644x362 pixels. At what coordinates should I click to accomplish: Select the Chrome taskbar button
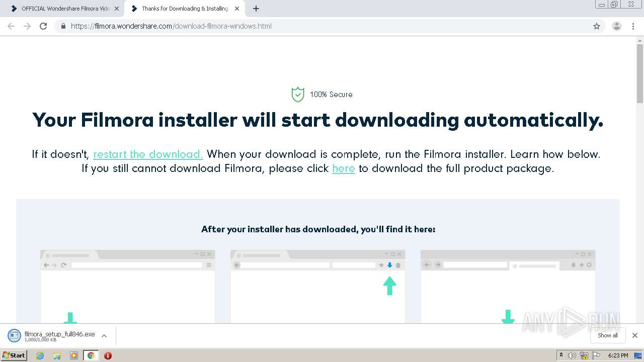coord(91,355)
